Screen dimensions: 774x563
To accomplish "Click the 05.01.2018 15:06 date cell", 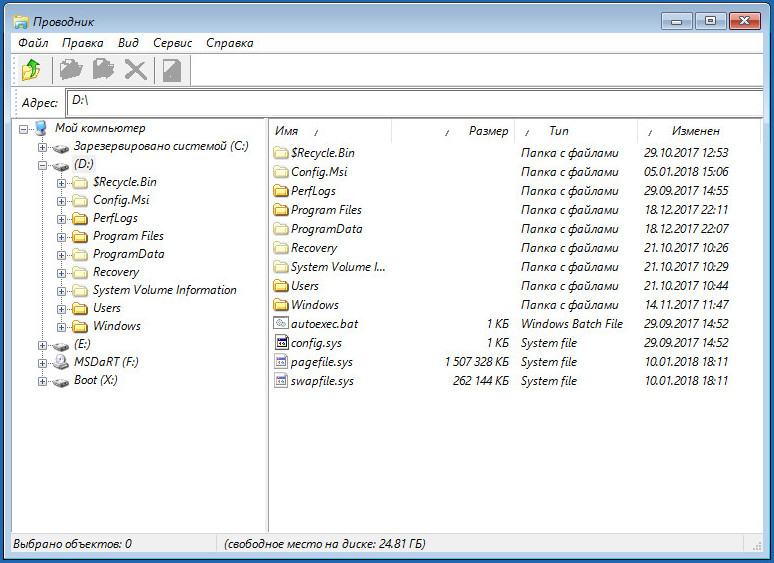I will [x=686, y=172].
